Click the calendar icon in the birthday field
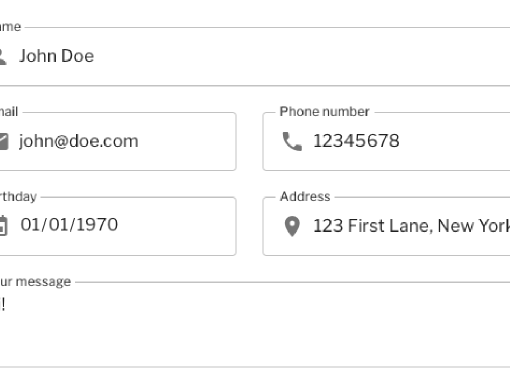Image resolution: width=510 pixels, height=380 pixels. point(3,226)
